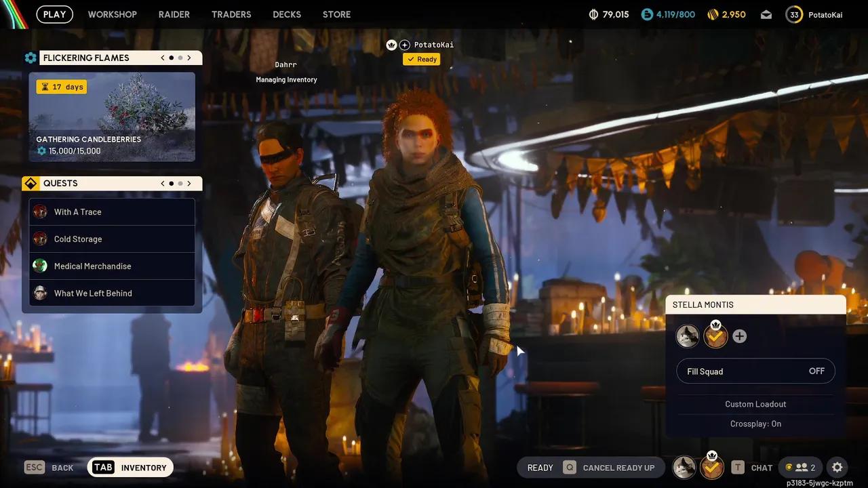Open the Decks menu
Screen dimensions: 868x488
(x=286, y=14)
